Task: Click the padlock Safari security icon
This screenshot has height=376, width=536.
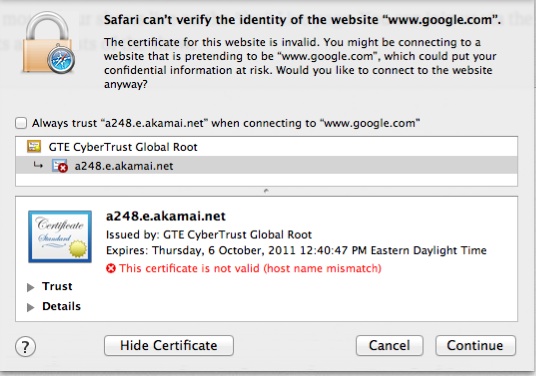Action: click(47, 42)
